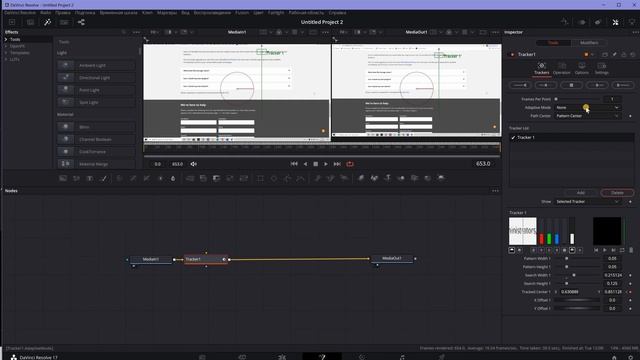
Task: Add an Ellipse mask from the toolbar
Action: (274, 178)
